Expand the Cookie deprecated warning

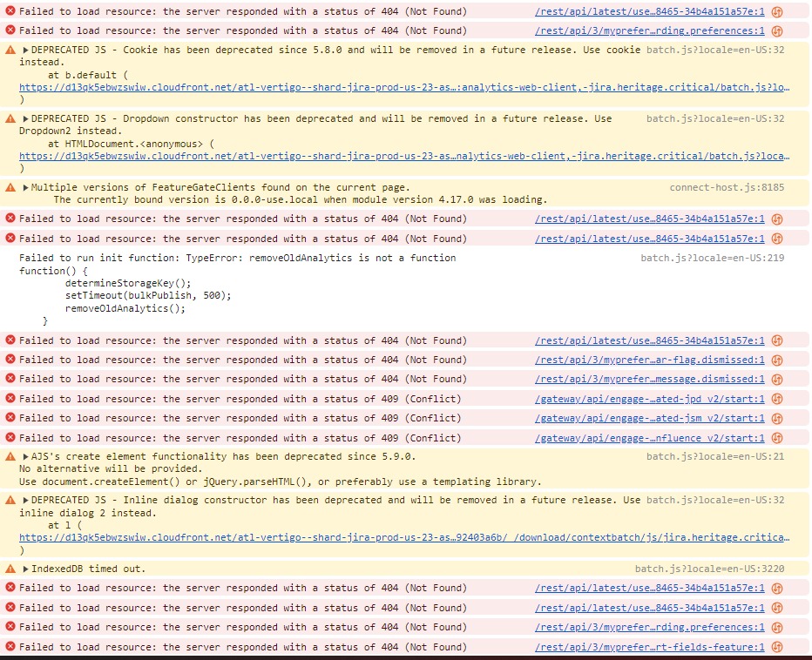point(25,51)
